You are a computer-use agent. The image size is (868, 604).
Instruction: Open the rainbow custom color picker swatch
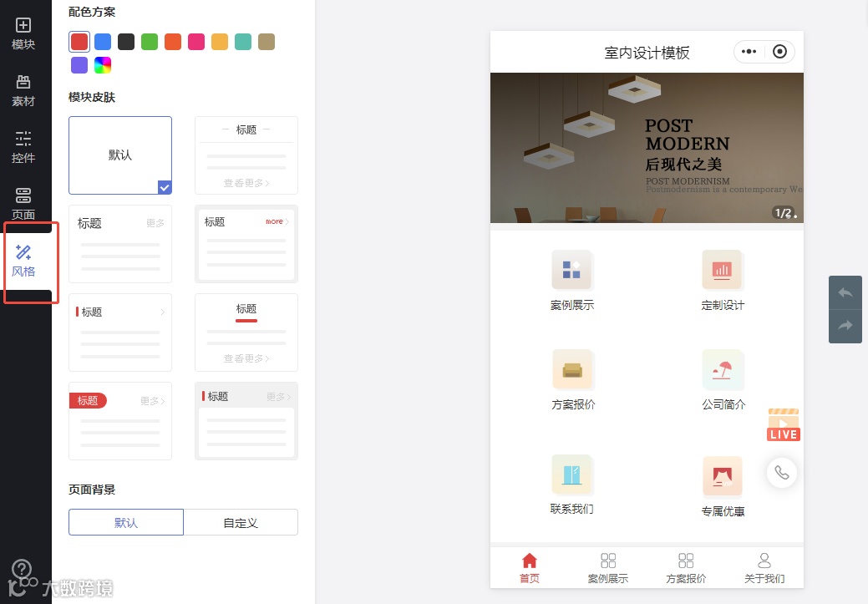pos(103,65)
